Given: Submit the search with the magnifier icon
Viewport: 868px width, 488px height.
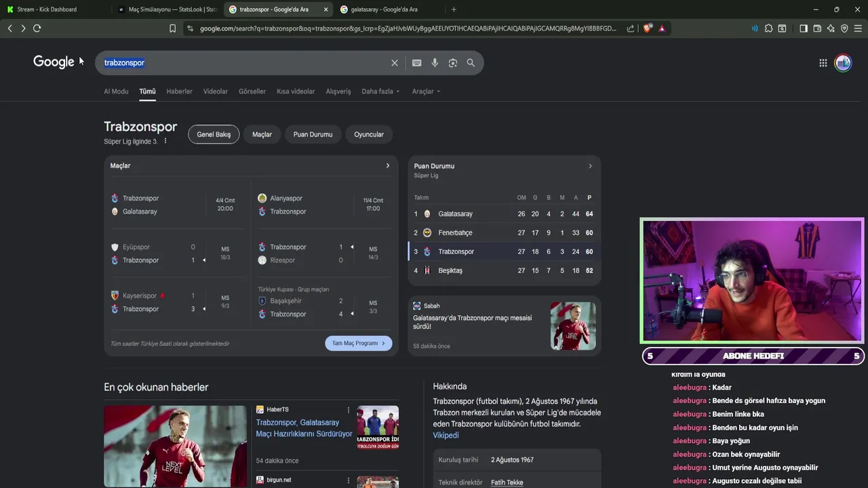Looking at the screenshot, I should 471,63.
